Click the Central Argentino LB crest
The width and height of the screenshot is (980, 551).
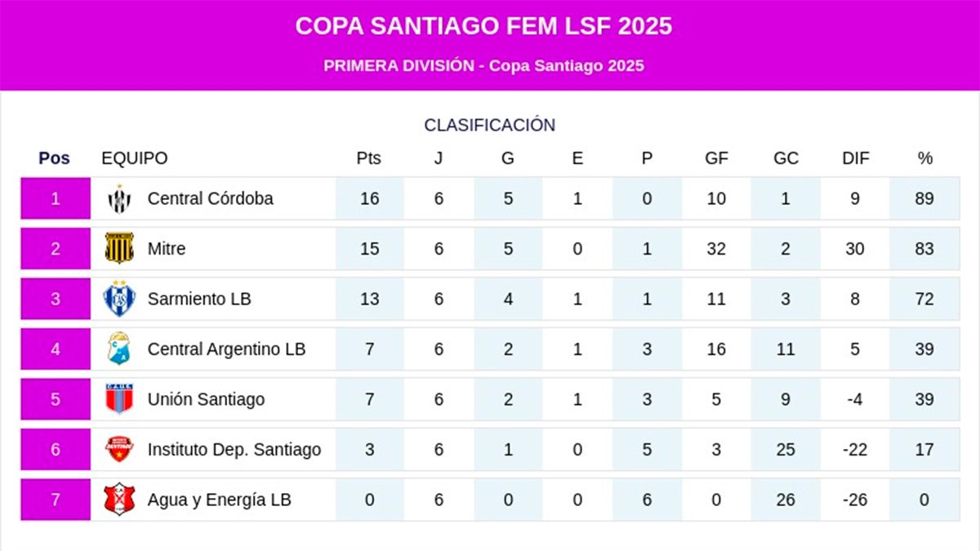pyautogui.click(x=119, y=349)
